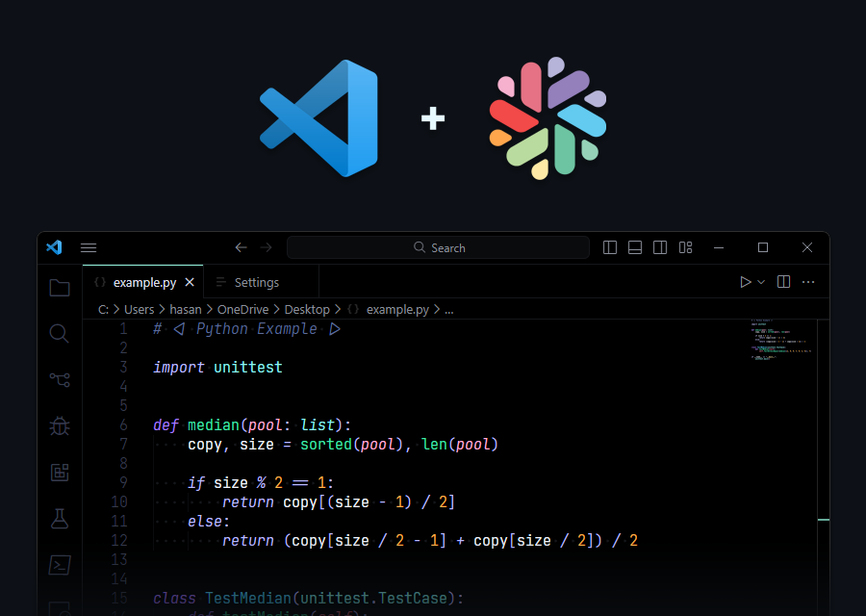
Task: Click the Python Example comment text
Action: (x=257, y=329)
